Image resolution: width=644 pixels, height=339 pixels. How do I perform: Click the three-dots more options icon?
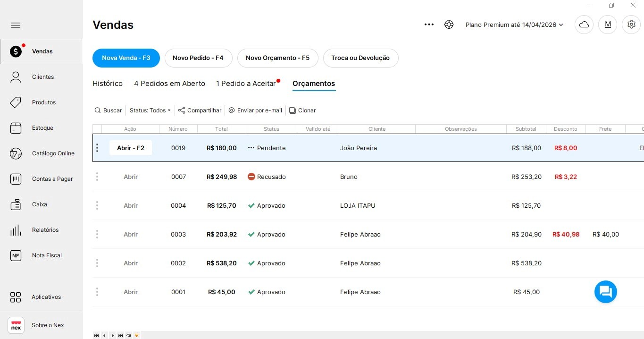(429, 25)
